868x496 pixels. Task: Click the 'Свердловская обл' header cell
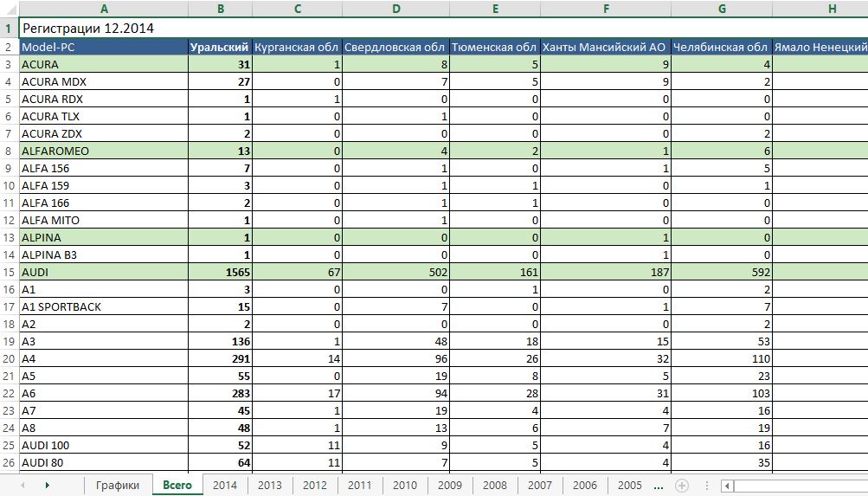point(395,47)
